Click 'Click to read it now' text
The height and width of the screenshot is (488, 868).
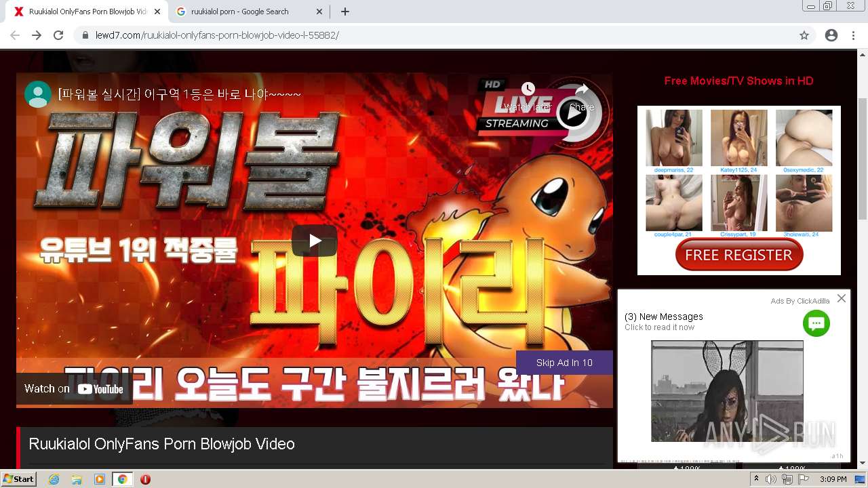pos(659,327)
